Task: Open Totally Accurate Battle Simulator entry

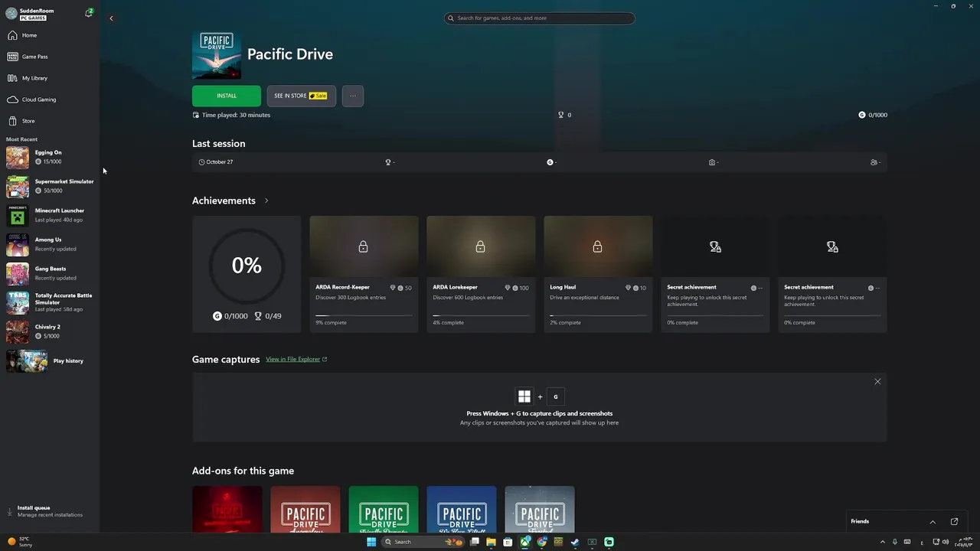Action: click(50, 303)
